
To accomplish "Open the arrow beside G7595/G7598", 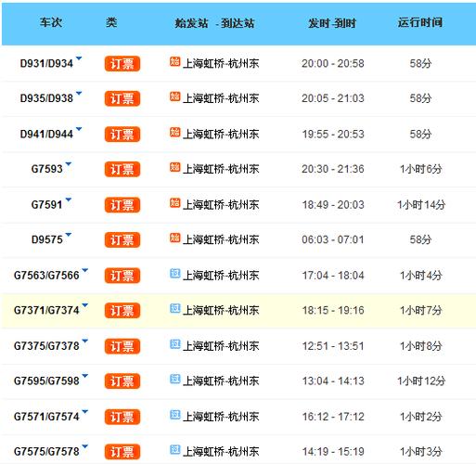I will pos(85,376).
